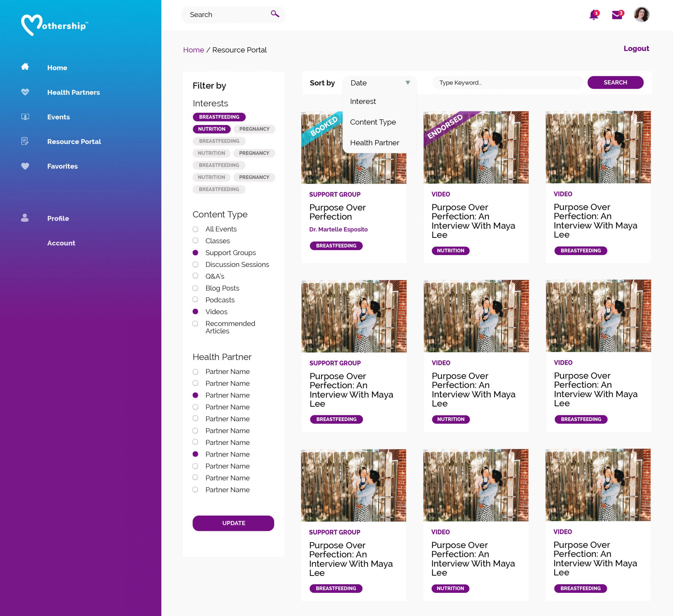Screen dimensions: 673x616
Task: Open Account in sidebar menu
Action: coord(61,243)
